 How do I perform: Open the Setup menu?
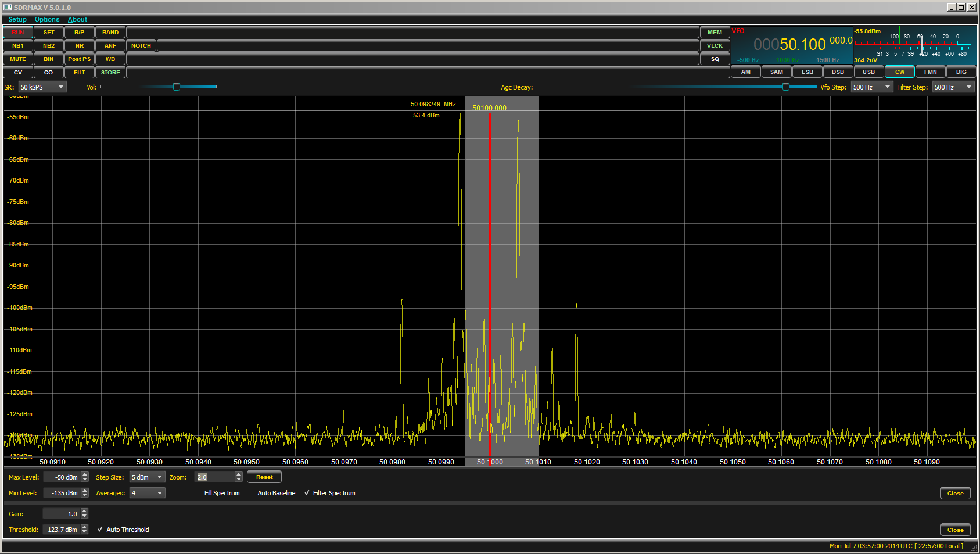point(17,19)
